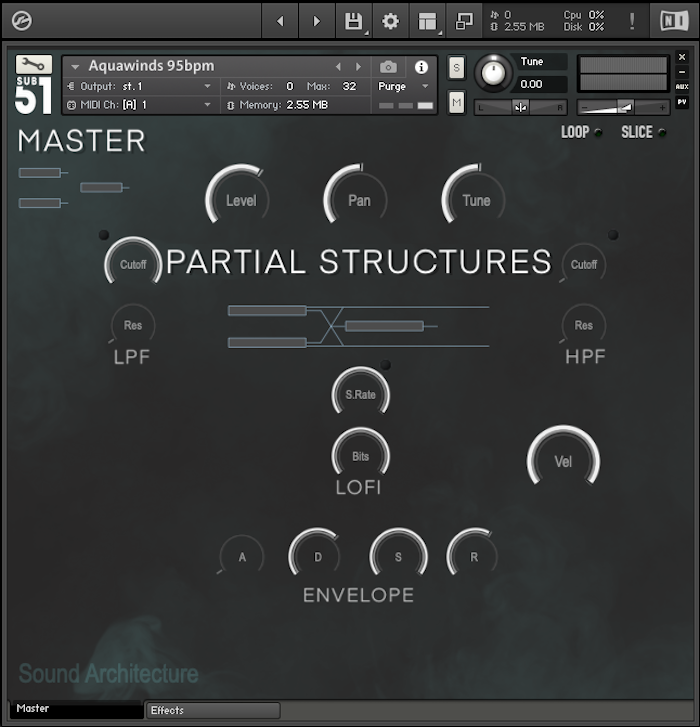Viewport: 700px width, 727px height.
Task: Expand the instrument name dropdown triangle
Action: coord(75,67)
